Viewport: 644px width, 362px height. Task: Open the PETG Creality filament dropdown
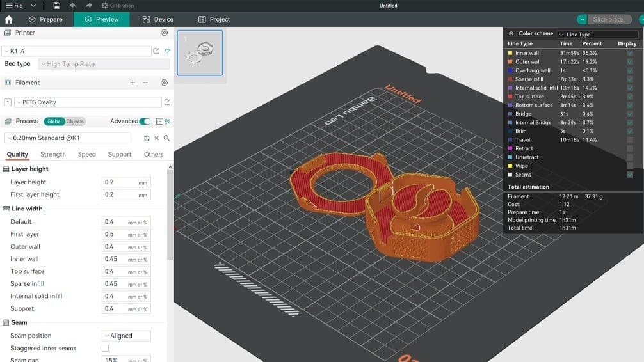tap(88, 102)
